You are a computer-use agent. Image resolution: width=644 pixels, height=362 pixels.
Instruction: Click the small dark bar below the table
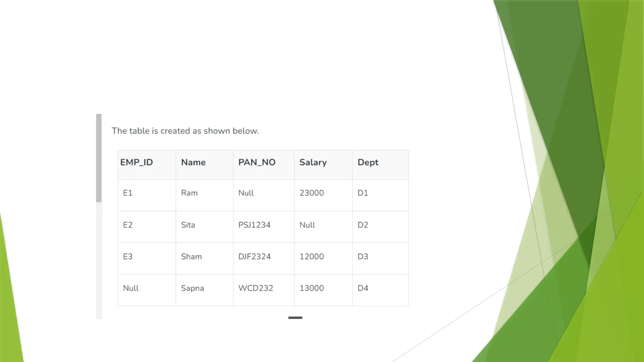295,318
